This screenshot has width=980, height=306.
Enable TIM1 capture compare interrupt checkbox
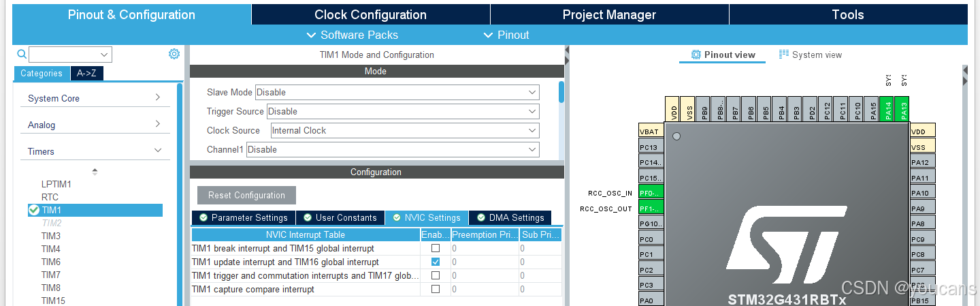click(436, 289)
